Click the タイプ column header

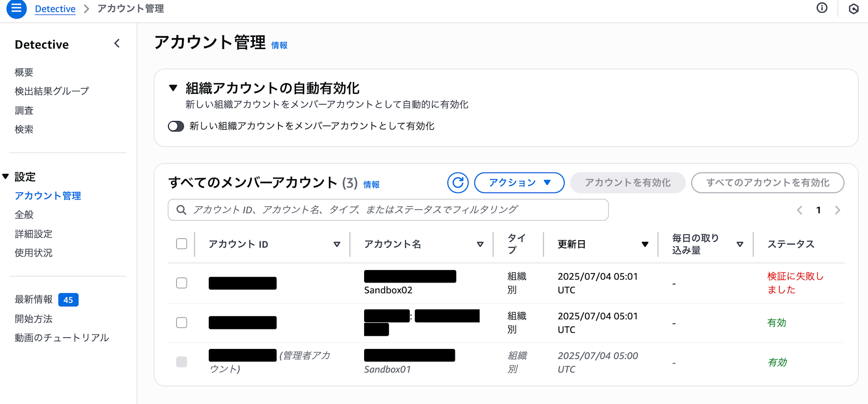tap(516, 244)
